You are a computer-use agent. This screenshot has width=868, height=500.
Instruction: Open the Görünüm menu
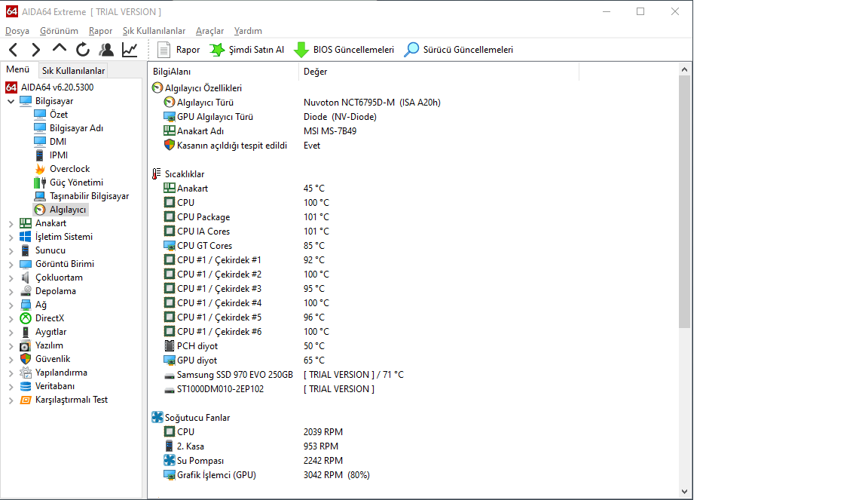click(x=59, y=31)
